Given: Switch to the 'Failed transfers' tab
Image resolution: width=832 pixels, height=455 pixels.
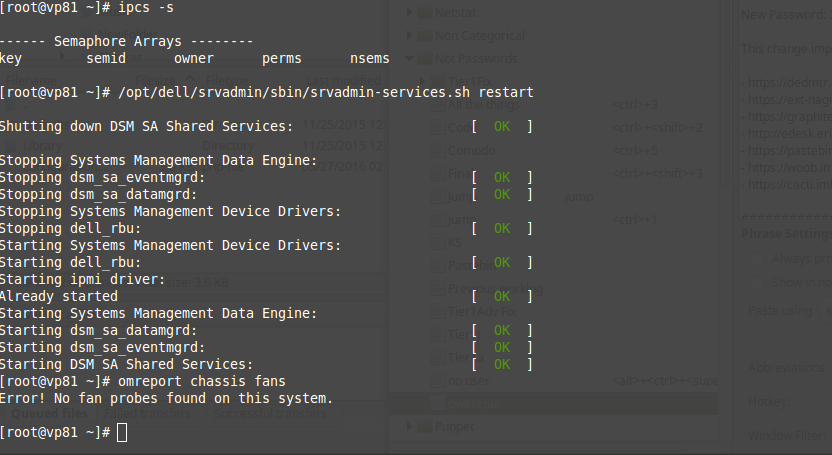Looking at the screenshot, I should (x=147, y=413).
